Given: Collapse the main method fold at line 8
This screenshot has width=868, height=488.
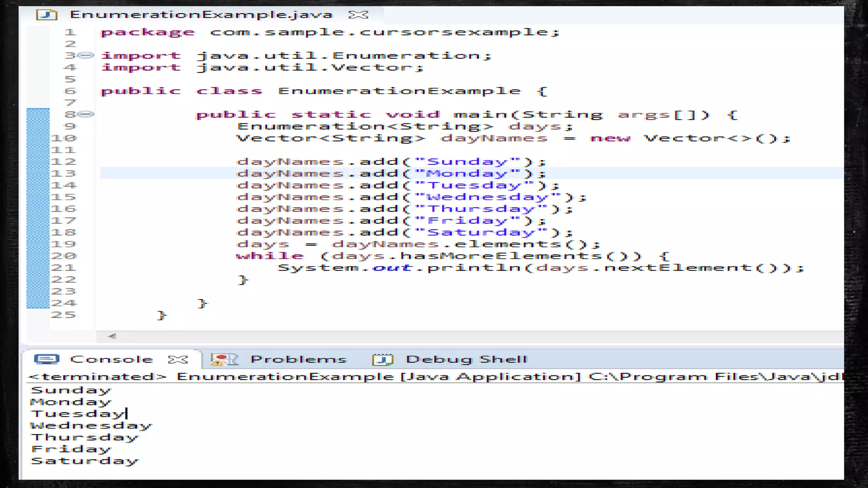Looking at the screenshot, I should pyautogui.click(x=86, y=114).
